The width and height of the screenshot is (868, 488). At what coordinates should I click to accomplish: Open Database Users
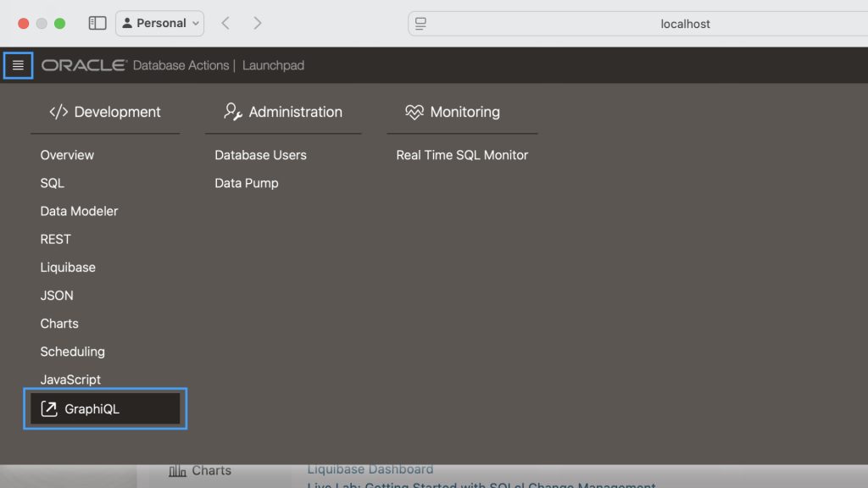click(261, 156)
